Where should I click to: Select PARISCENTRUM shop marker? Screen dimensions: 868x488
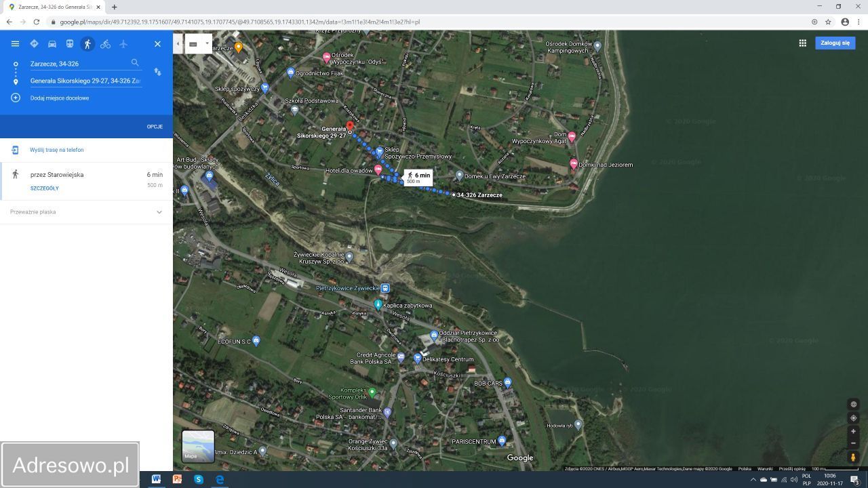point(501,441)
